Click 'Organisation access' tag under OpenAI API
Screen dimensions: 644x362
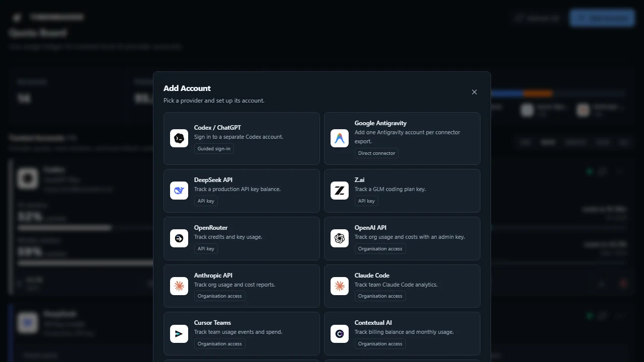(x=380, y=249)
